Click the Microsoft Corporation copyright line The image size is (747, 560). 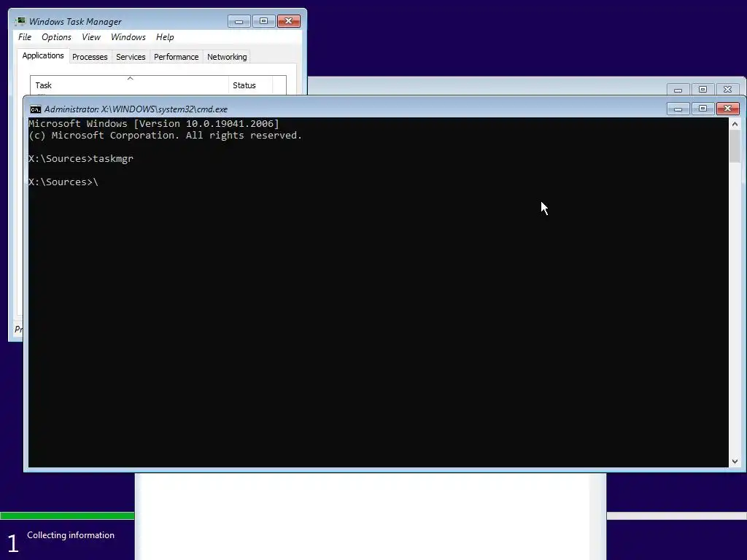[x=166, y=135]
